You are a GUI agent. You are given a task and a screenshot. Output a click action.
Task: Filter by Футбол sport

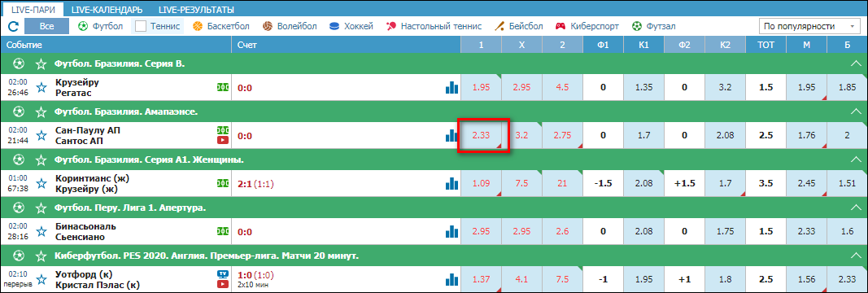(101, 26)
